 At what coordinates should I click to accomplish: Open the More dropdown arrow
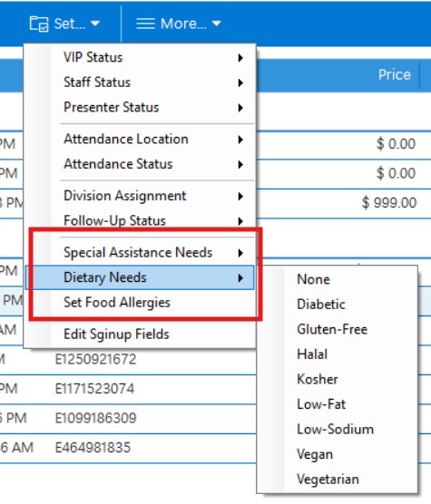[217, 24]
